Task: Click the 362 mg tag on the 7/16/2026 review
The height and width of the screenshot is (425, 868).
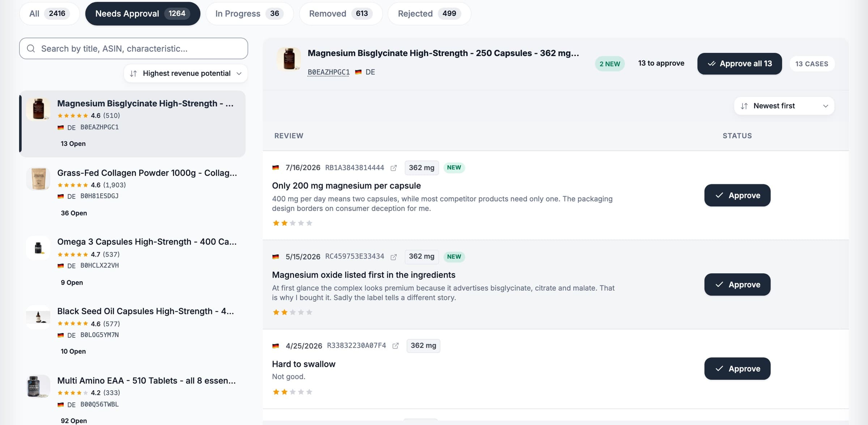Action: 422,168
